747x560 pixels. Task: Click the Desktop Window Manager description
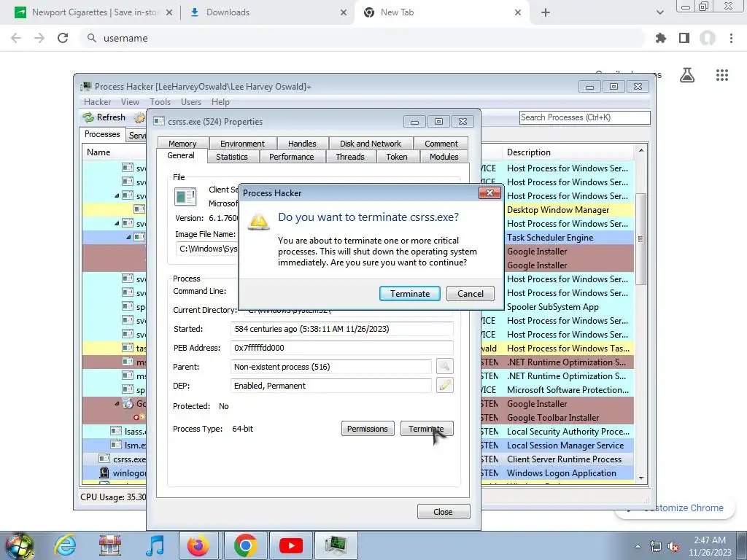[x=558, y=210]
